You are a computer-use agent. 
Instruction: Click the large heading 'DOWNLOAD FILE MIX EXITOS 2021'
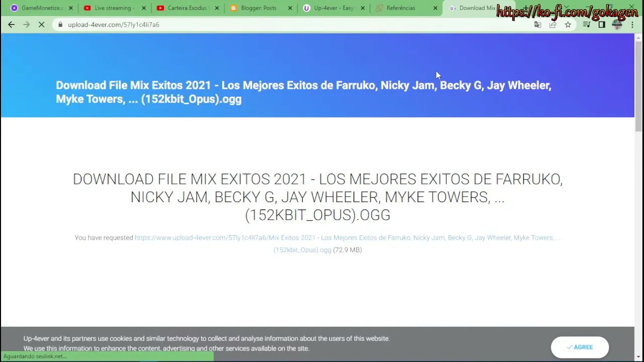[x=317, y=197]
